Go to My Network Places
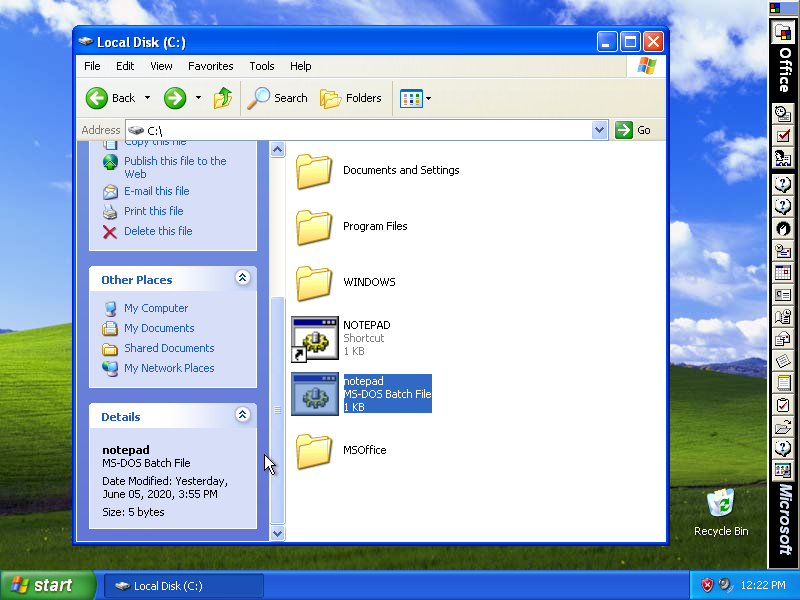The image size is (800, 600). point(169,368)
